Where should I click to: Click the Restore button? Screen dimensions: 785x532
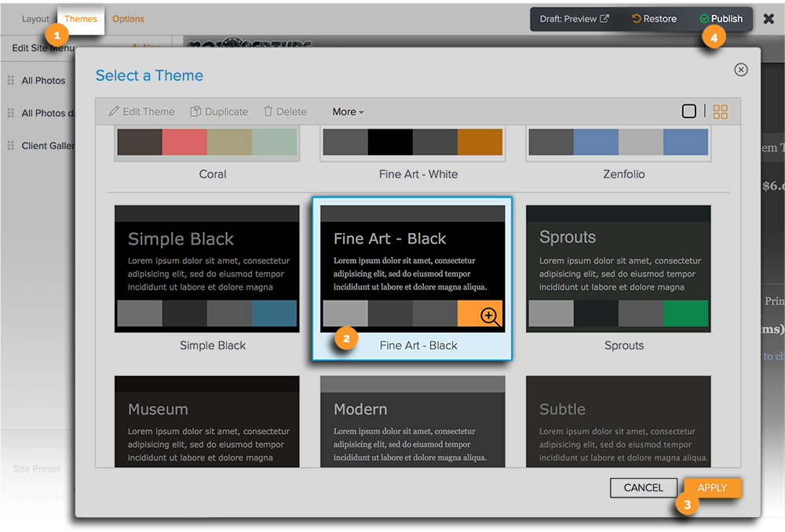coord(654,19)
